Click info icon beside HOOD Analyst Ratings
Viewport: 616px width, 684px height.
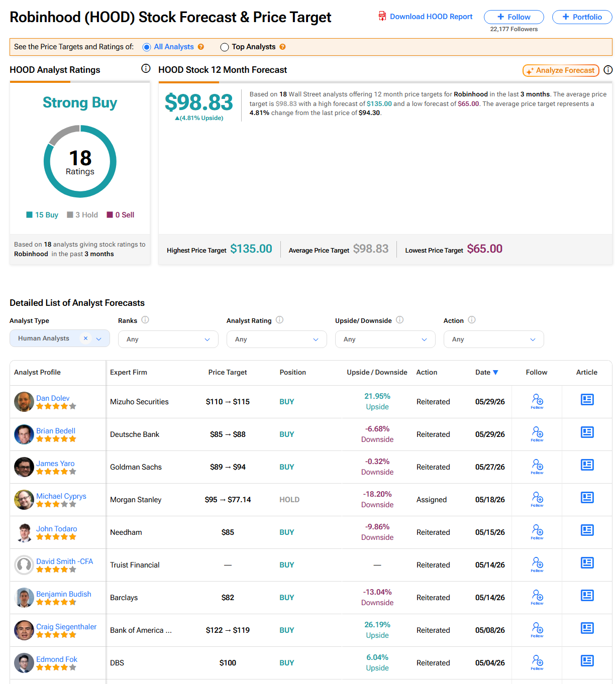[146, 68]
